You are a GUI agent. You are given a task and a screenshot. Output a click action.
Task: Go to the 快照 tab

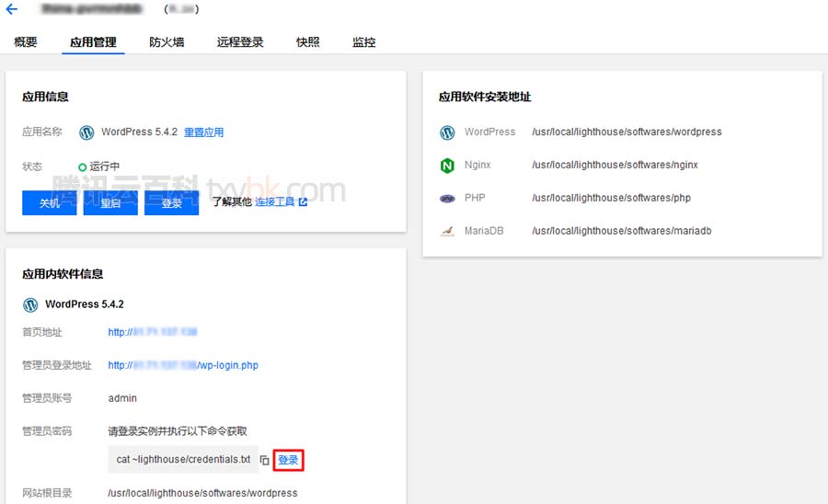308,42
